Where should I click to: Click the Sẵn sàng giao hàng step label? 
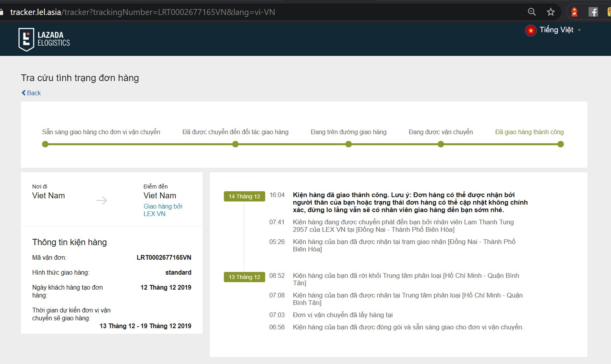point(101,132)
